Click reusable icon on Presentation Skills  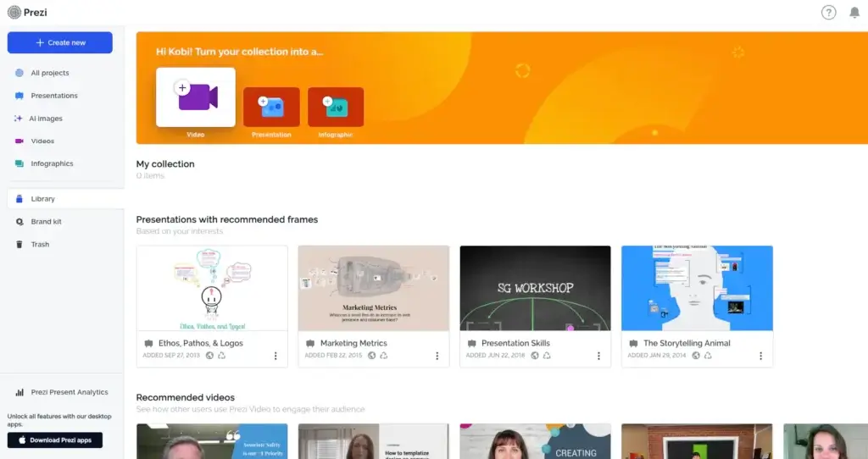(x=547, y=356)
